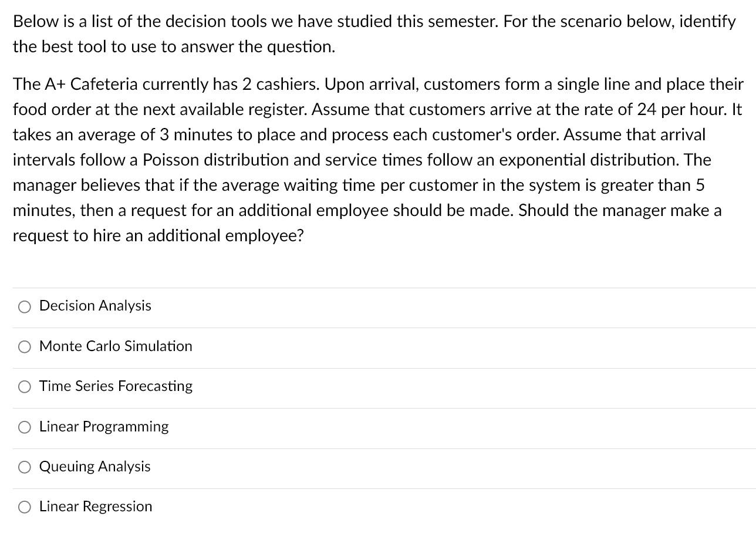Select the Monte Carlo Simulation option

[24, 346]
